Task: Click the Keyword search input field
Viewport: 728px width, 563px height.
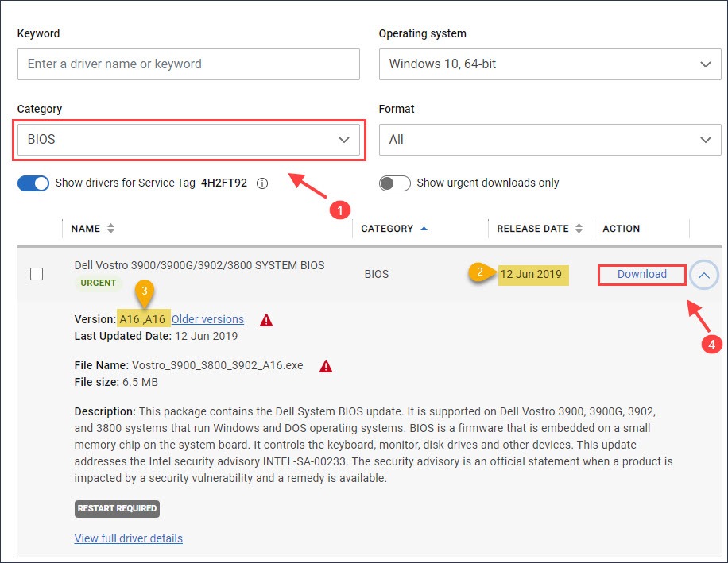Action: tap(188, 64)
